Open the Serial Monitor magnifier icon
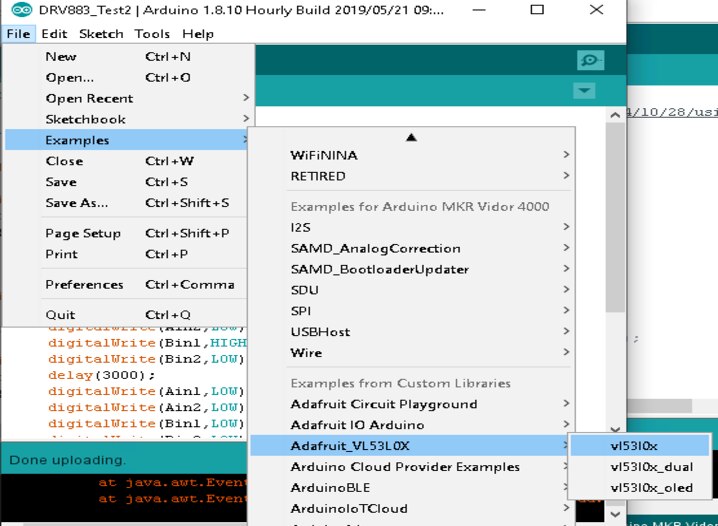The image size is (718, 526). 590,60
